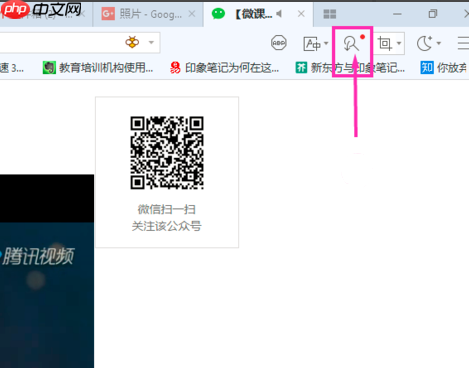Click the WeChat QR code image

coord(167,153)
